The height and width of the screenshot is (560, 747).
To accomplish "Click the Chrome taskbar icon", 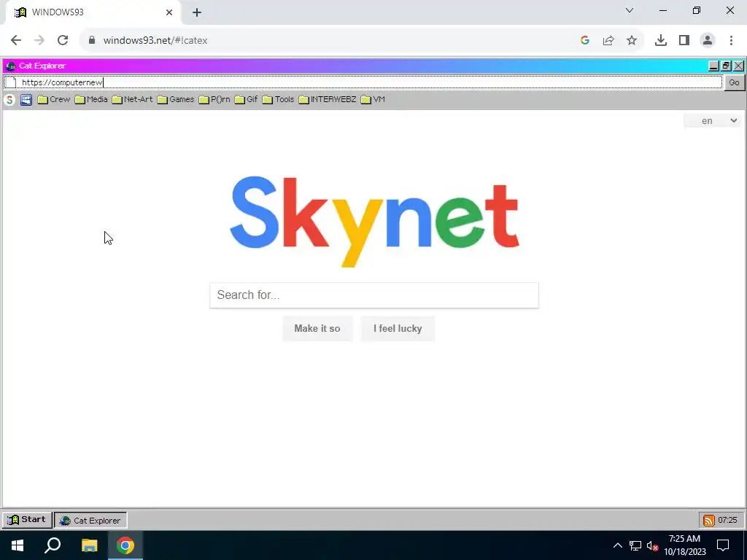I will coord(125,545).
